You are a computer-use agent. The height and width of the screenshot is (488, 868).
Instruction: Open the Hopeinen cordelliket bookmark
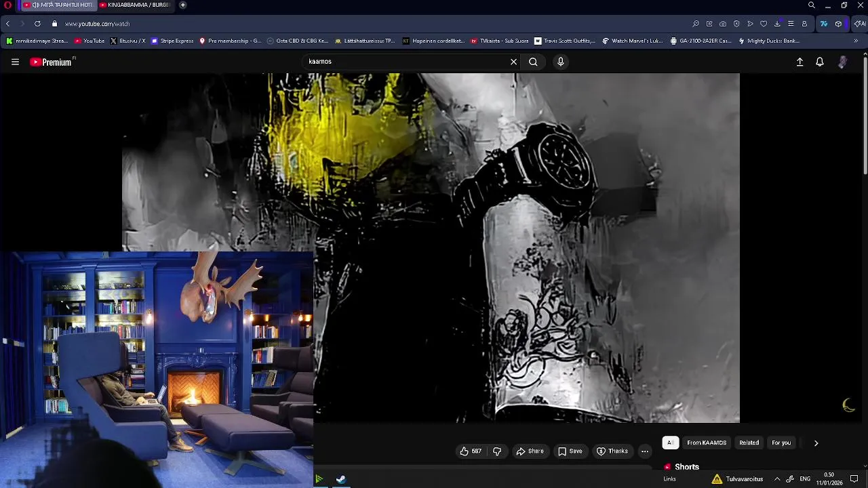tap(433, 41)
